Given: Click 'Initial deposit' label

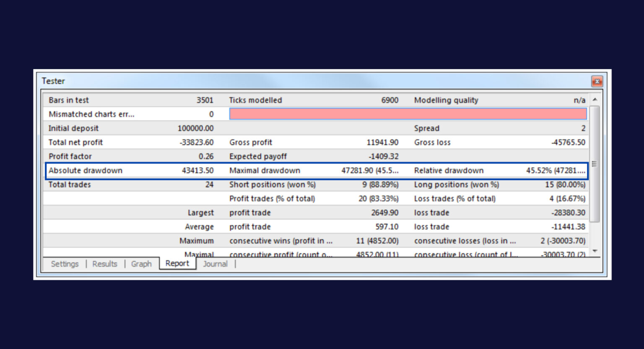Looking at the screenshot, I should click(x=73, y=128).
